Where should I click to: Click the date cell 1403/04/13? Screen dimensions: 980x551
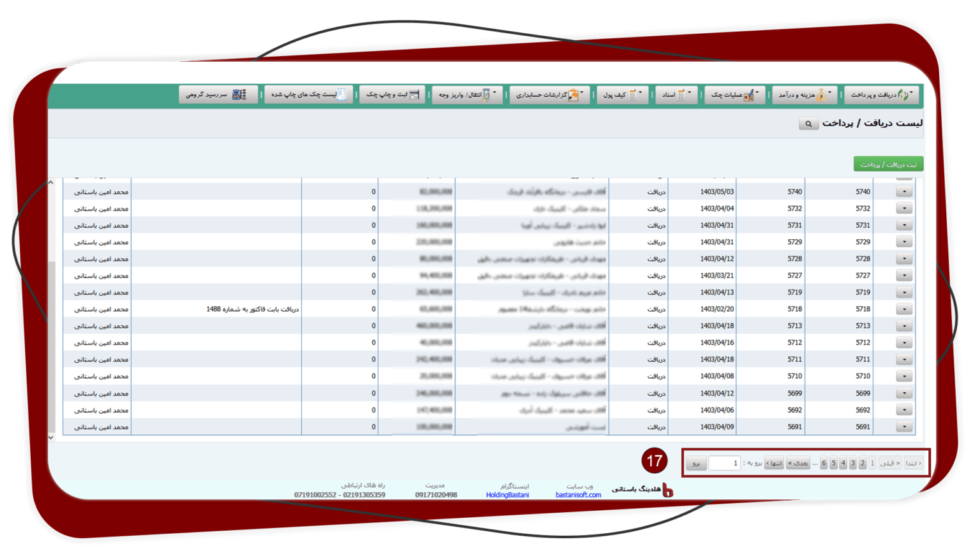(716, 292)
